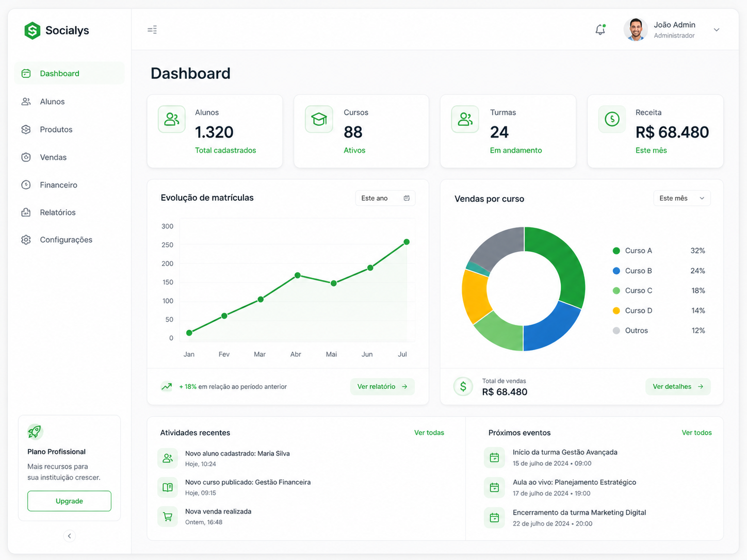Toggle the sidebar menu hamburger icon
Screen dimensions: 747x560
coord(152,30)
